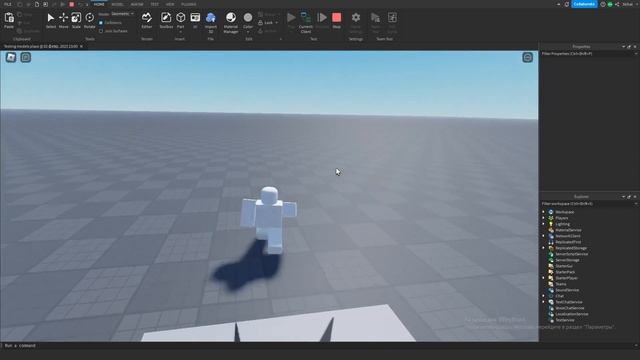Stop the playtest with the red square
The image size is (640, 360).
click(336, 18)
